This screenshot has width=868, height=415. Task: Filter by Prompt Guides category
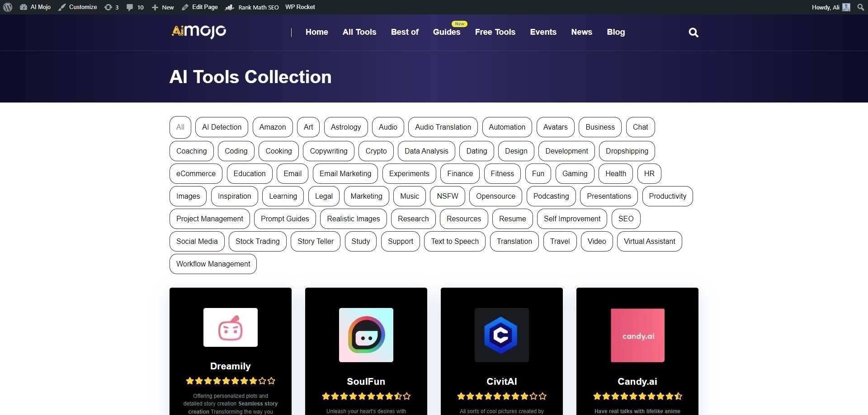coord(285,219)
